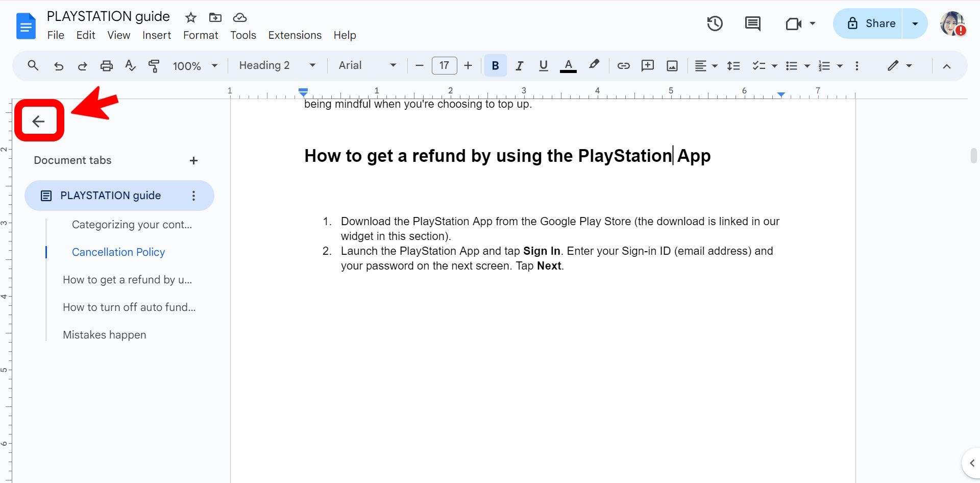Open the Heading 2 styles dropdown
Viewport: 980px width, 483px height.
click(277, 66)
